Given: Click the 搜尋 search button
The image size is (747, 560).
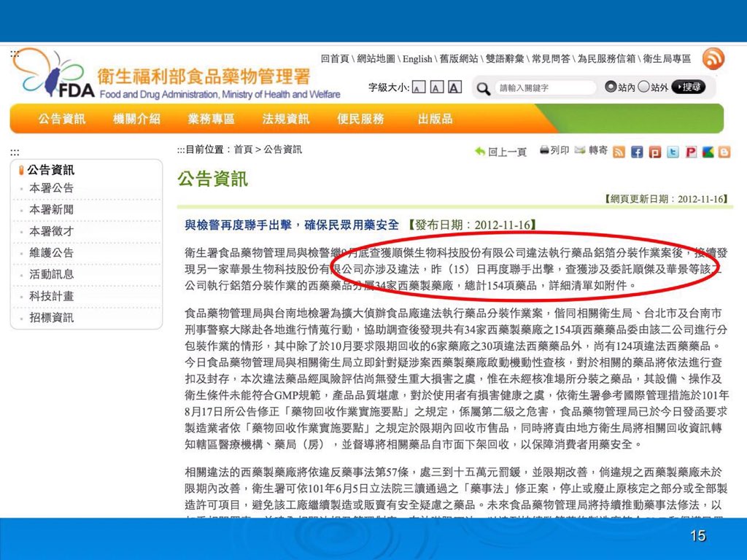Looking at the screenshot, I should pos(688,87).
